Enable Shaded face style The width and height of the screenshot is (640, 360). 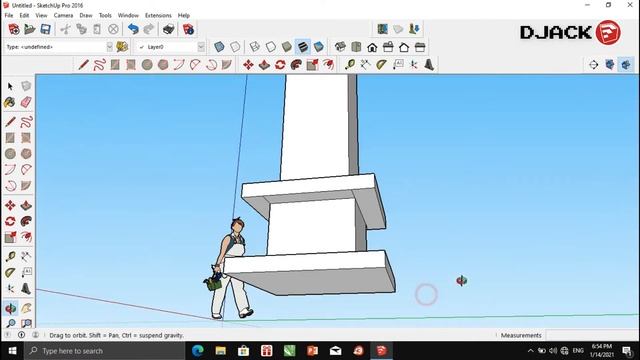pyautogui.click(x=287, y=47)
